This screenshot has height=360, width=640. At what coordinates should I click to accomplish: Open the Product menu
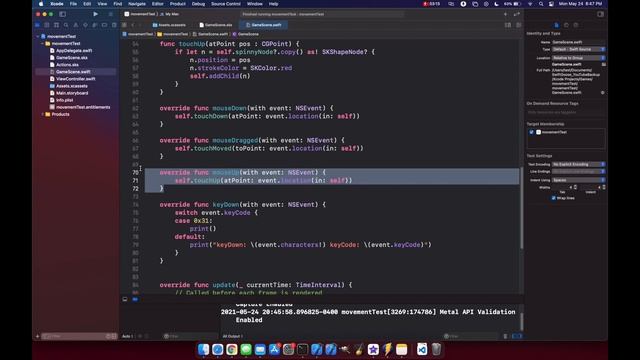(x=178, y=4)
